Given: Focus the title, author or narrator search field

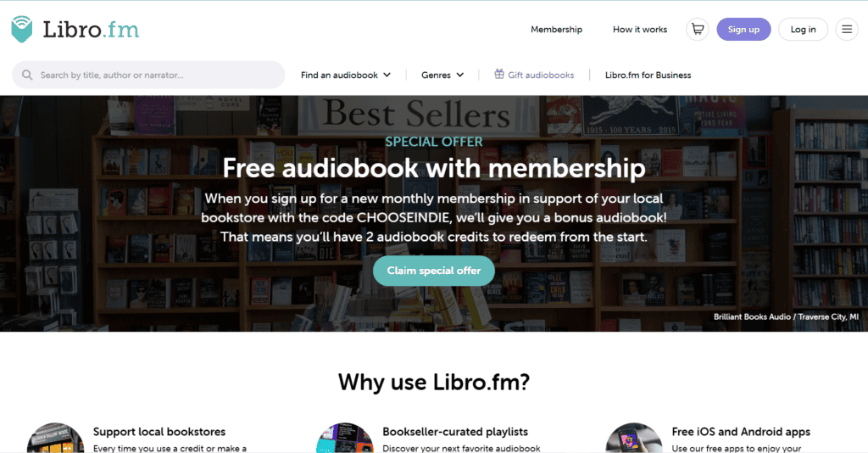Looking at the screenshot, I should click(x=148, y=75).
